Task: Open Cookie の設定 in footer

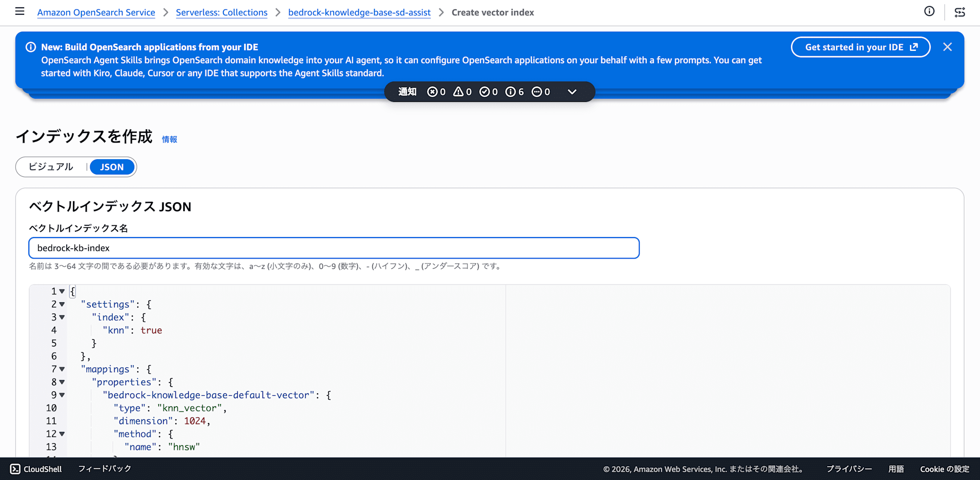Action: 945,469
